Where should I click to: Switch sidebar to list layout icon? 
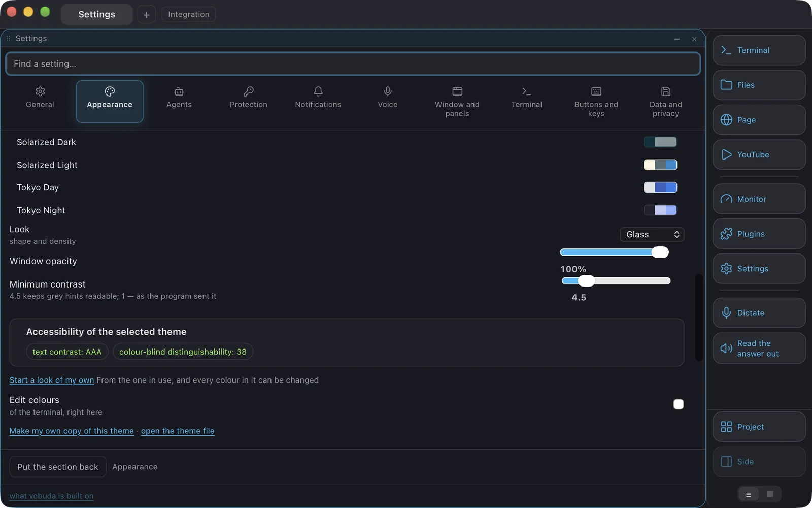[x=749, y=494]
